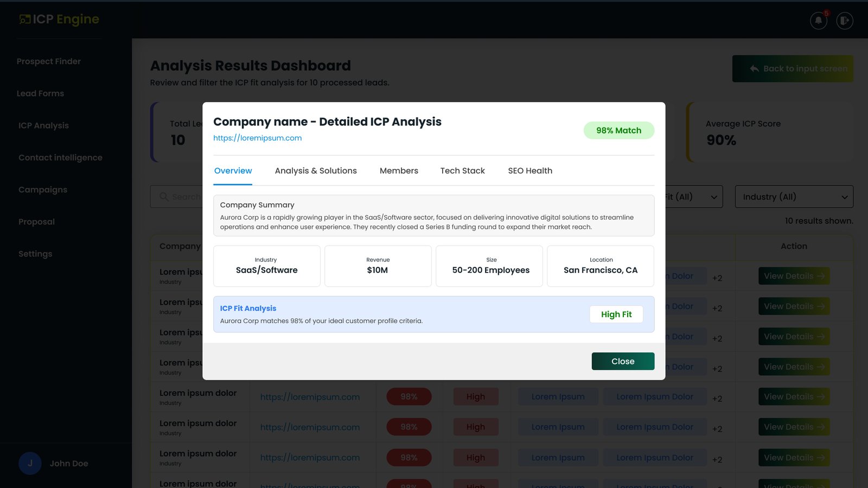Open the Industry (All) dropdown

[794, 197]
